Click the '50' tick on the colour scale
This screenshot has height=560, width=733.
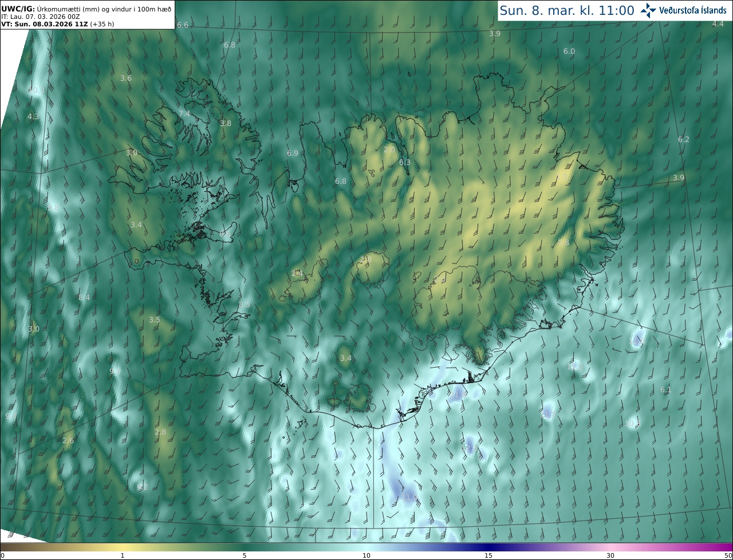(728, 555)
